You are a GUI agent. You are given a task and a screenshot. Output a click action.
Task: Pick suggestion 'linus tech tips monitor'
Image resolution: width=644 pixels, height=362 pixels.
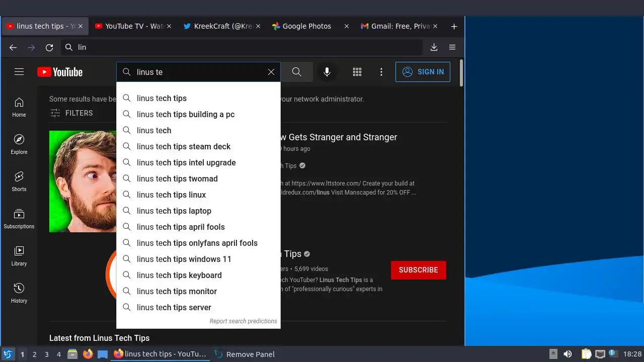(x=198, y=291)
